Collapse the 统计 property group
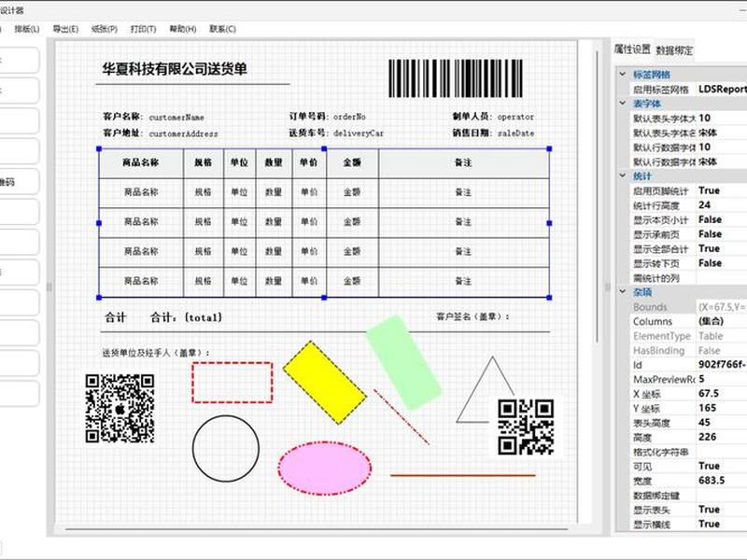The image size is (747, 560). click(x=622, y=175)
